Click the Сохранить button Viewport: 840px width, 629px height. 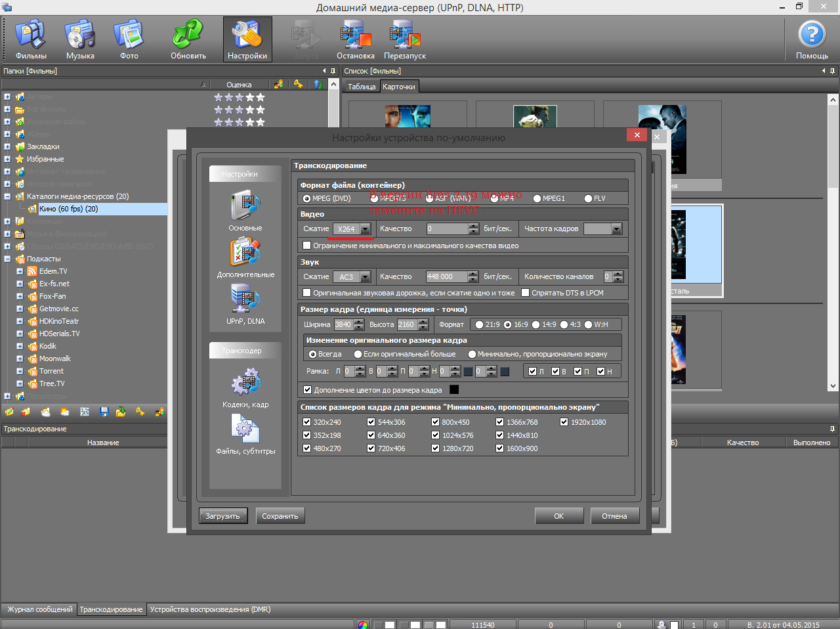pyautogui.click(x=280, y=516)
